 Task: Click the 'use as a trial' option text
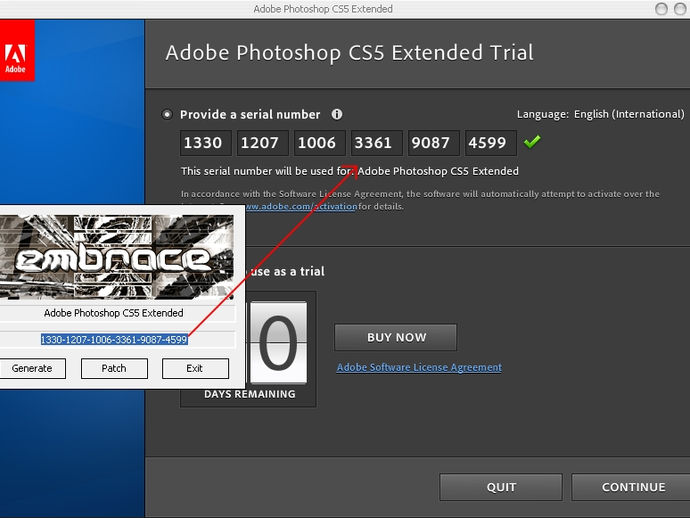288,272
